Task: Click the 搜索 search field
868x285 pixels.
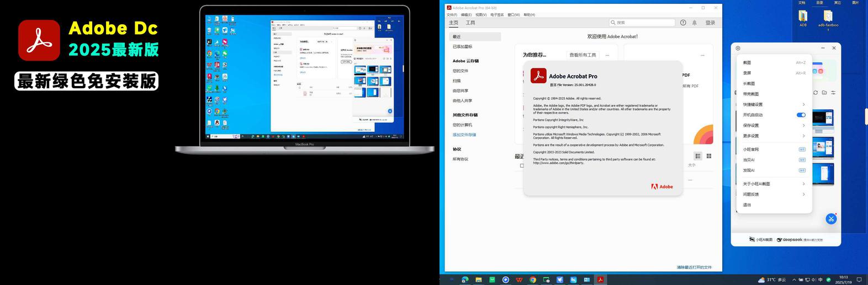Action: coord(642,23)
